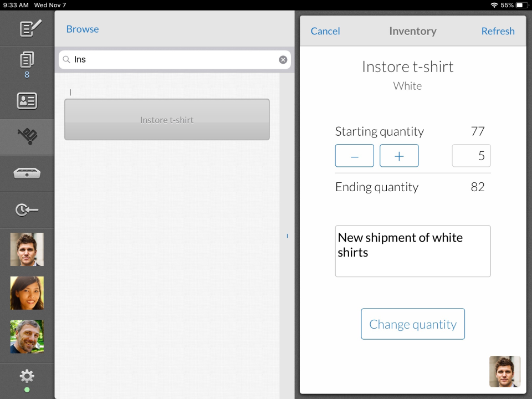Image resolution: width=532 pixels, height=399 pixels.
Task: Increase quantity with plus button
Action: point(399,156)
